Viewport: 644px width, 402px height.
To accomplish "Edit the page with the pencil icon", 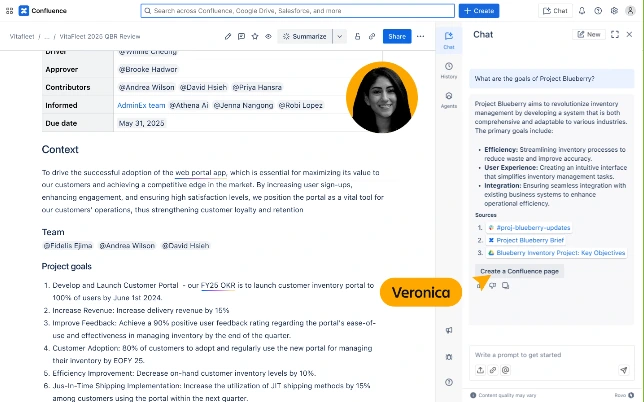I will pos(228,37).
